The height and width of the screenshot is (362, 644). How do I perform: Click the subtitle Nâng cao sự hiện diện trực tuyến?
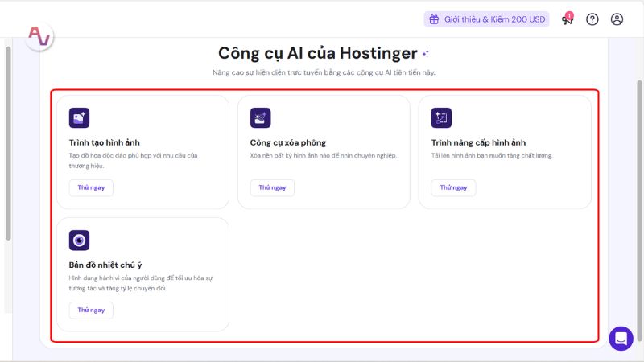(x=324, y=72)
